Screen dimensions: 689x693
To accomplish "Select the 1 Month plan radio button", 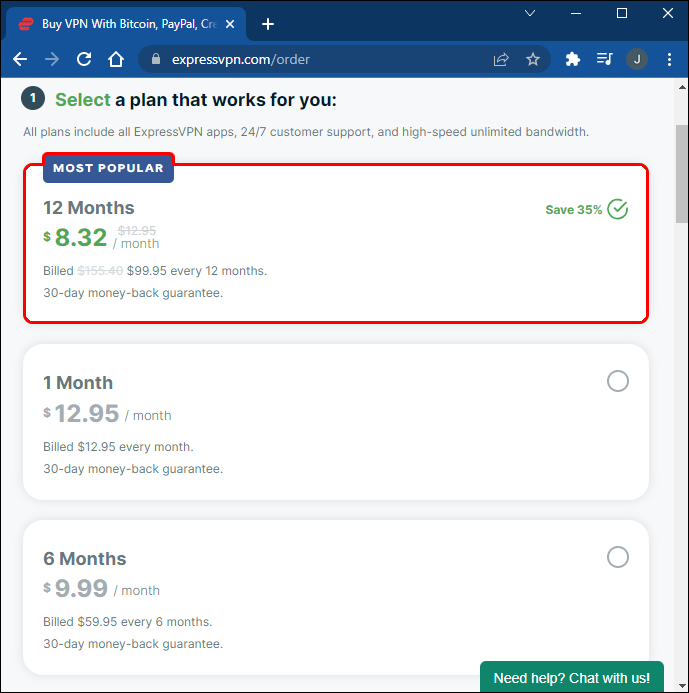I will click(617, 381).
